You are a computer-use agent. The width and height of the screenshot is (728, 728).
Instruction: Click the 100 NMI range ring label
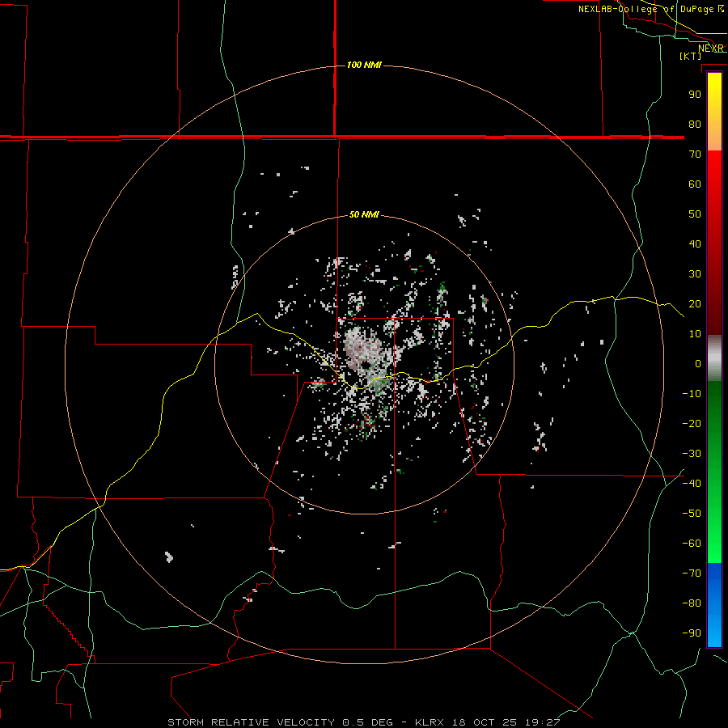click(x=364, y=65)
